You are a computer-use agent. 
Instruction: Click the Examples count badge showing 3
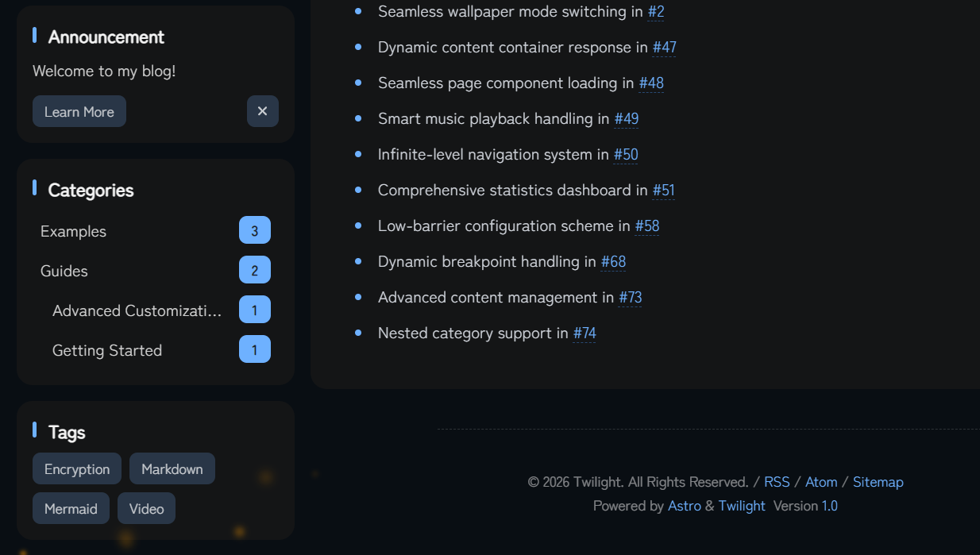(x=255, y=231)
